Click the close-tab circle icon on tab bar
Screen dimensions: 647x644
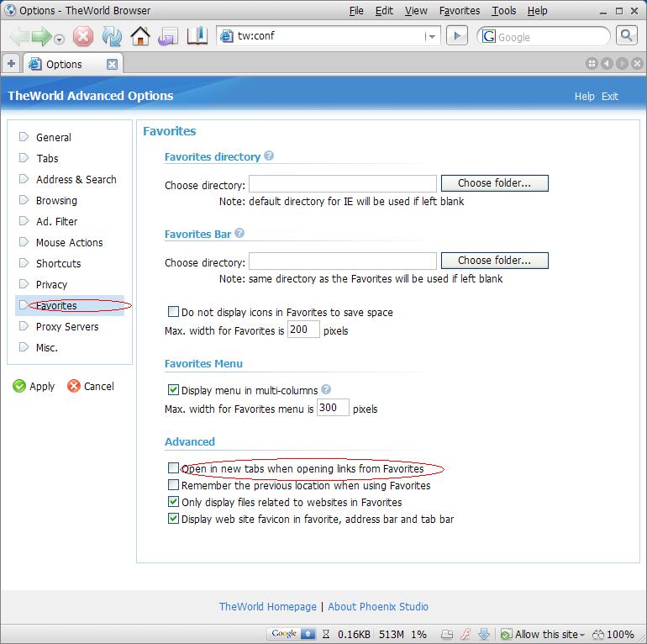click(x=637, y=64)
